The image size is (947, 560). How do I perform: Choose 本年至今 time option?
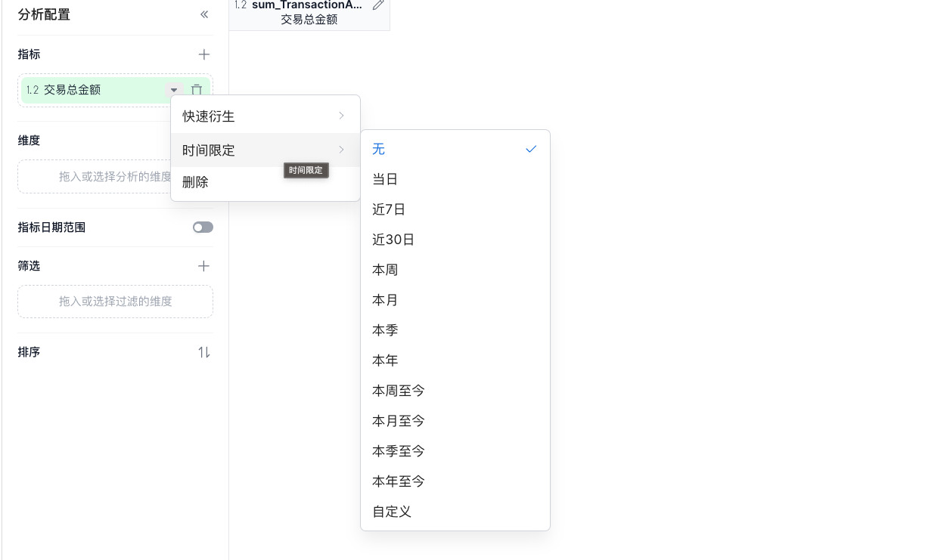coord(399,481)
